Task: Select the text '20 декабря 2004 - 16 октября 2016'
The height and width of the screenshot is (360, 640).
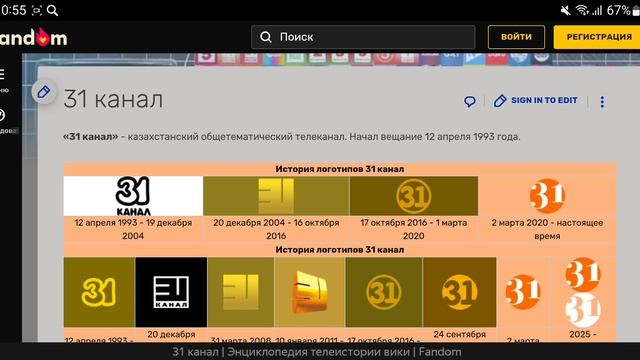Action: [276, 229]
